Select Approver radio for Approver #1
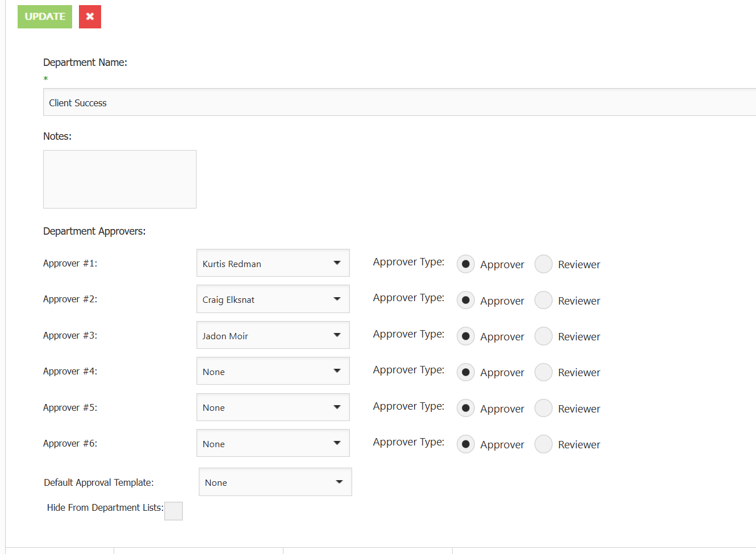Image resolution: width=756 pixels, height=554 pixels. click(x=466, y=264)
